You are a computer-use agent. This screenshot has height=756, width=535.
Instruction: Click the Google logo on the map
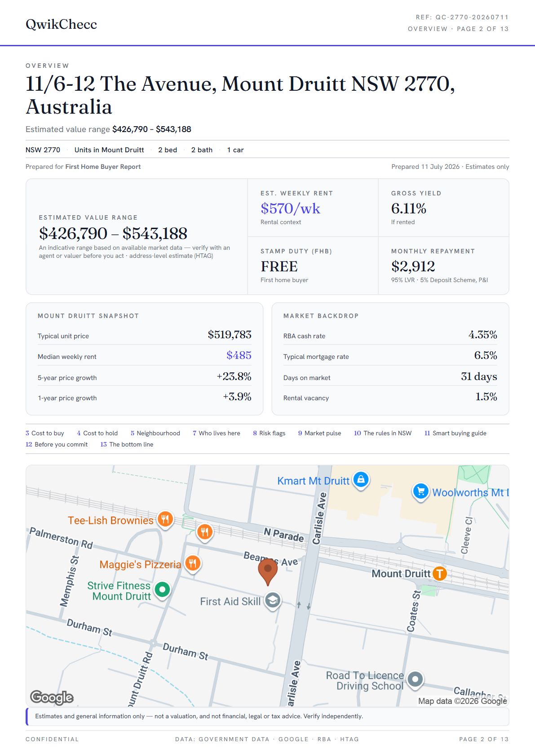point(52,697)
